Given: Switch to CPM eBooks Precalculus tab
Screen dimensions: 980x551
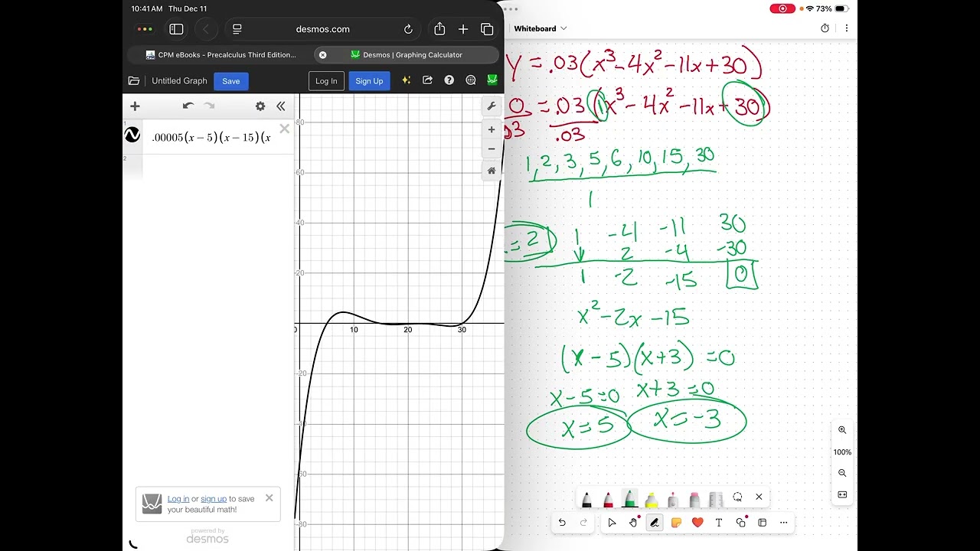Looking at the screenshot, I should 220,55.
